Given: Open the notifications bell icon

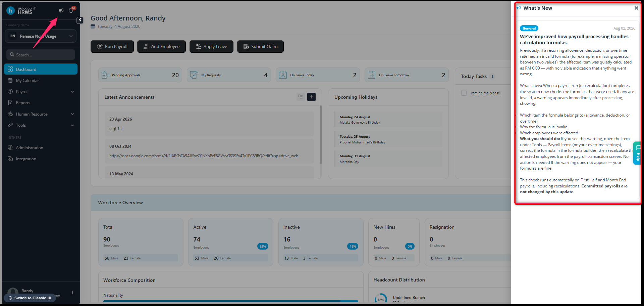Looking at the screenshot, I should point(71,10).
